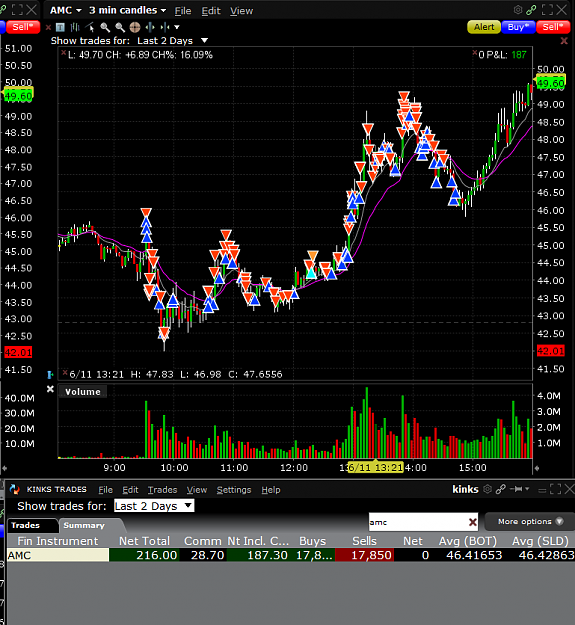Open the chart toolbar overflow arrow
Viewport: 575px width, 625px height.
point(177,27)
